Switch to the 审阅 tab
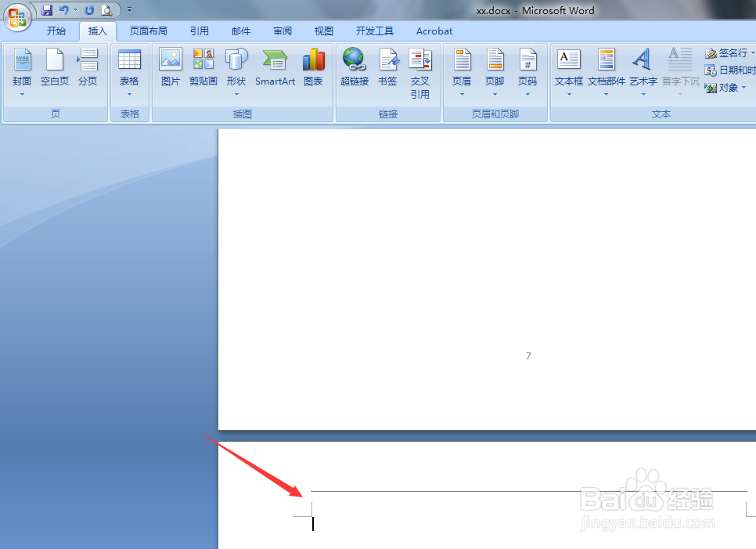756x549 pixels. (x=283, y=31)
